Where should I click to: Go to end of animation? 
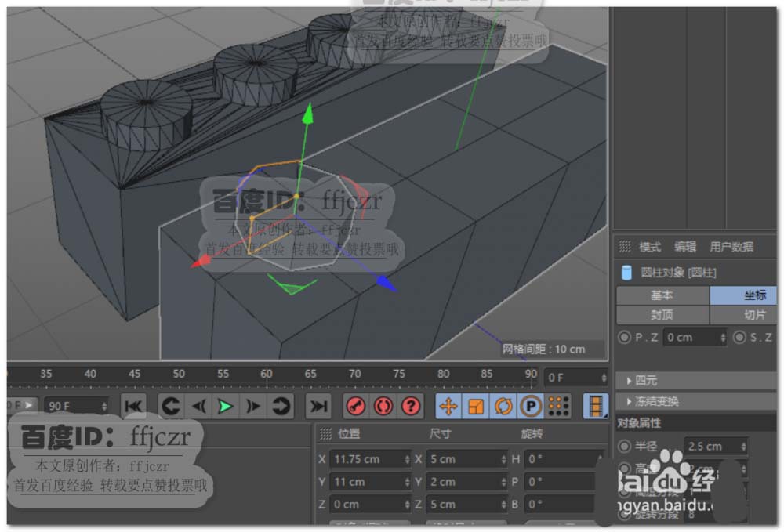click(x=318, y=406)
